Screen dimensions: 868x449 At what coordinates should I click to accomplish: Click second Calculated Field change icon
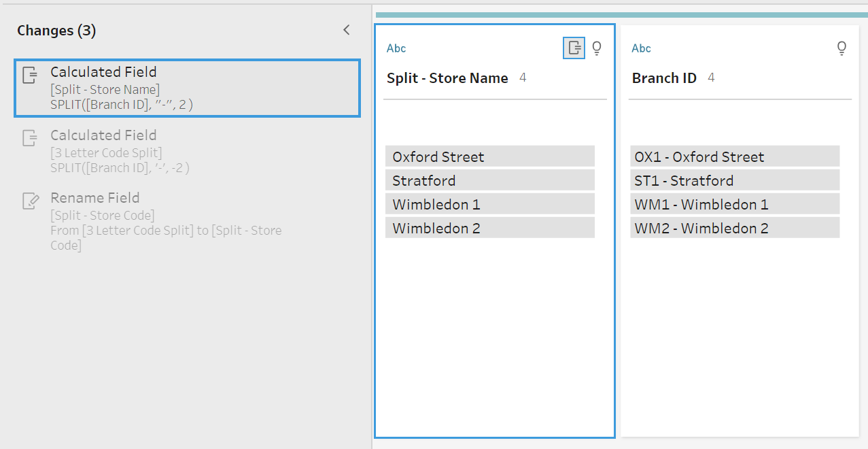tap(30, 138)
